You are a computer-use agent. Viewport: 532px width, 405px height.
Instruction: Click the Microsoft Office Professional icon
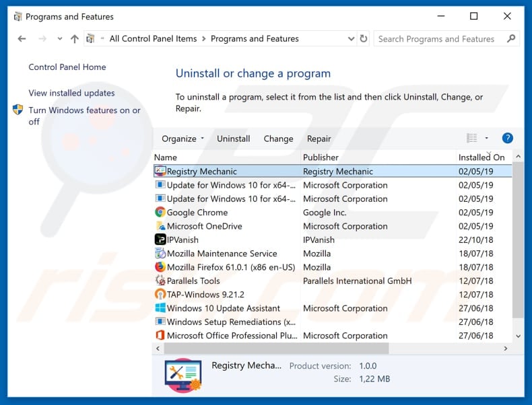pyautogui.click(x=160, y=336)
